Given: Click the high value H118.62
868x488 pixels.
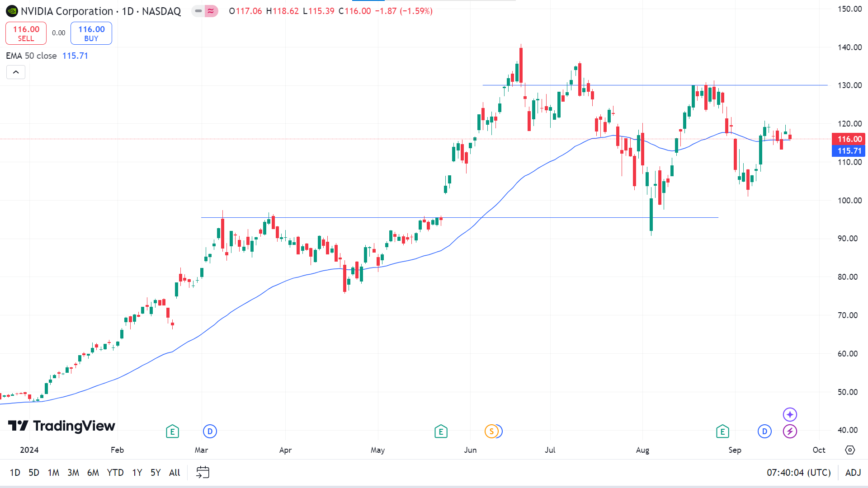Looking at the screenshot, I should [x=282, y=11].
